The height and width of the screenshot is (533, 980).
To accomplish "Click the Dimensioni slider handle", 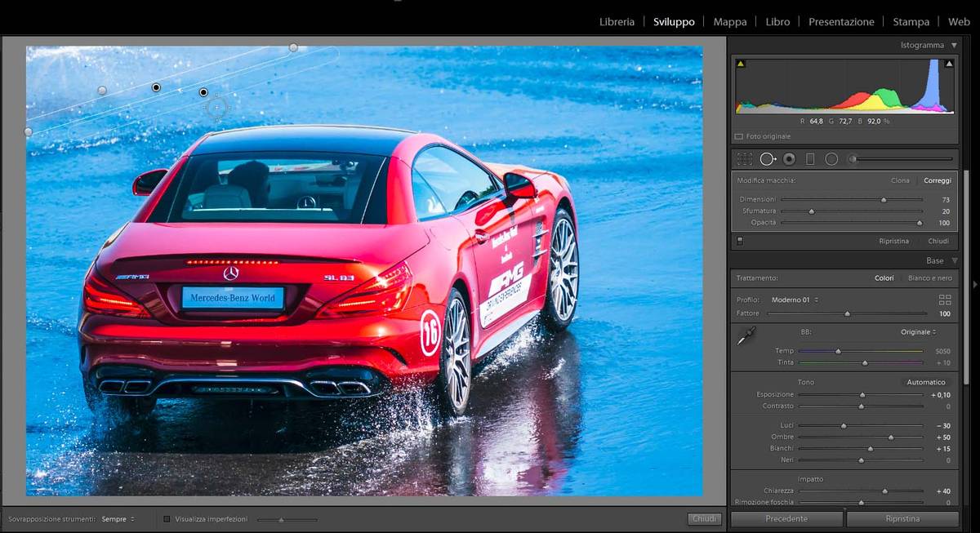I will [883, 199].
